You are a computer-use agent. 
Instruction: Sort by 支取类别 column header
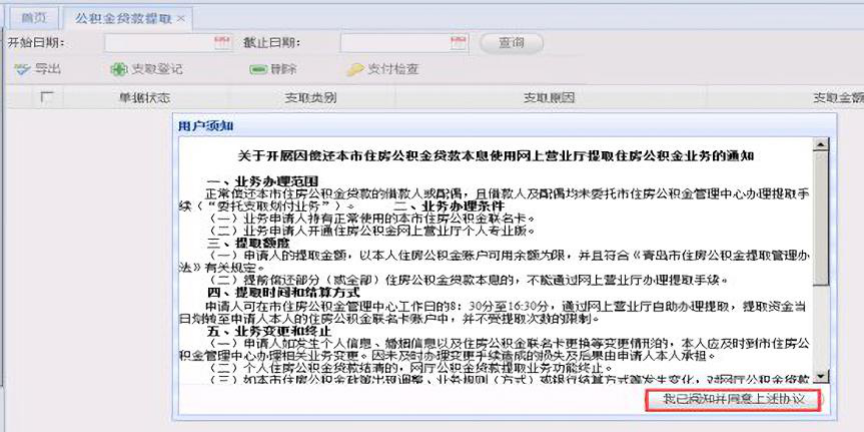point(310,98)
